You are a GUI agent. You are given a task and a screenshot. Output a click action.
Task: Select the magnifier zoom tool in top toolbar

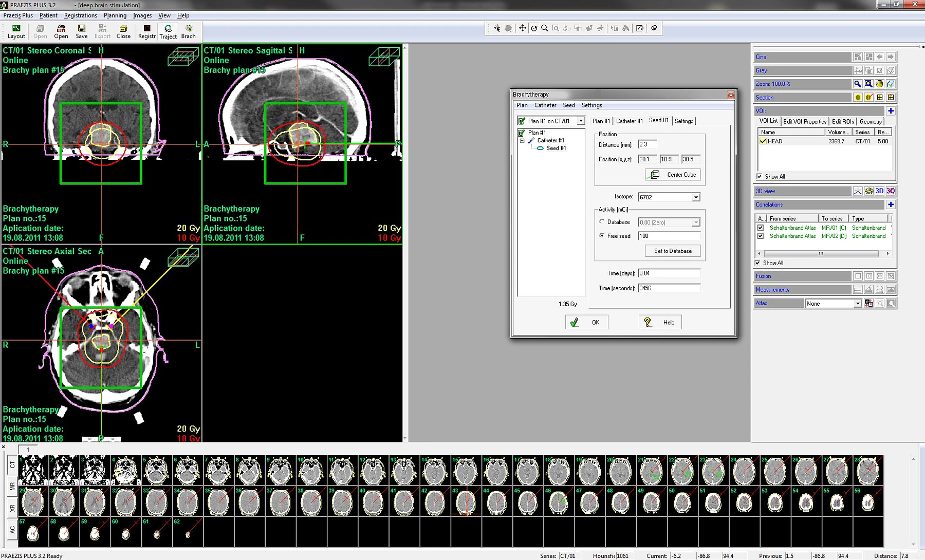tap(544, 28)
